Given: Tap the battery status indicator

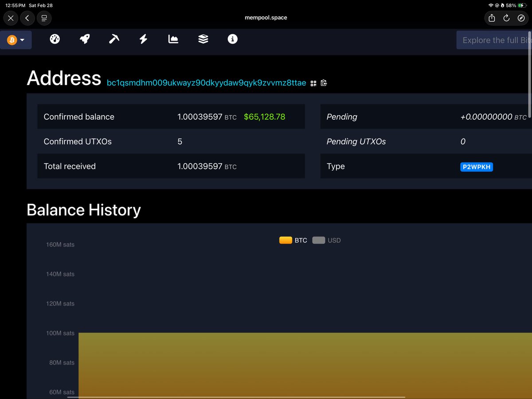Looking at the screenshot, I should pyautogui.click(x=521, y=5).
